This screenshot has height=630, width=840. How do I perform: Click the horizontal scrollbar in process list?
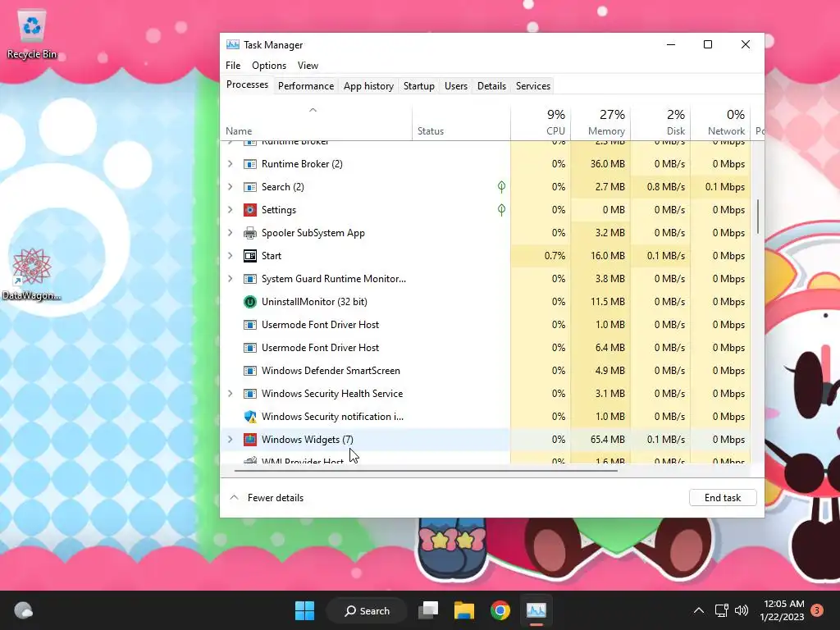[426, 471]
